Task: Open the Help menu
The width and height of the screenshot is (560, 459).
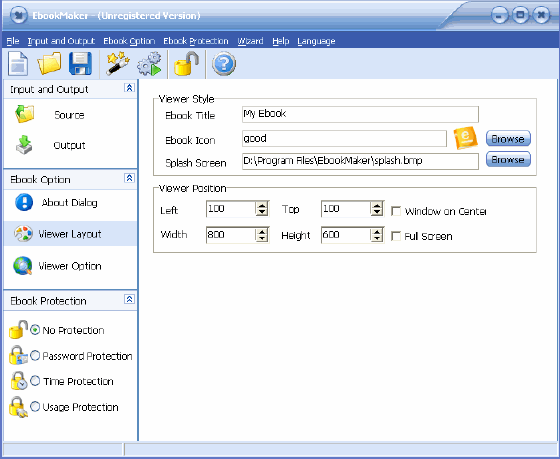Action: (281, 41)
